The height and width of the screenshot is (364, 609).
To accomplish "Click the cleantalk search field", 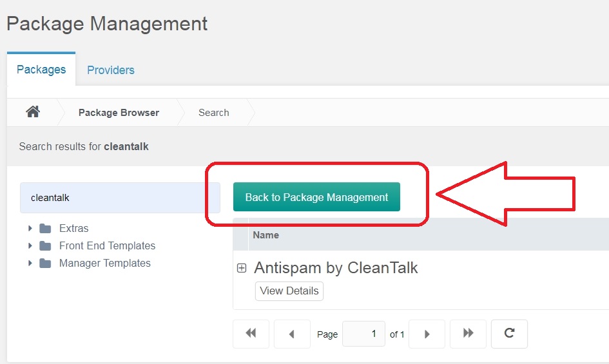I will click(x=120, y=198).
